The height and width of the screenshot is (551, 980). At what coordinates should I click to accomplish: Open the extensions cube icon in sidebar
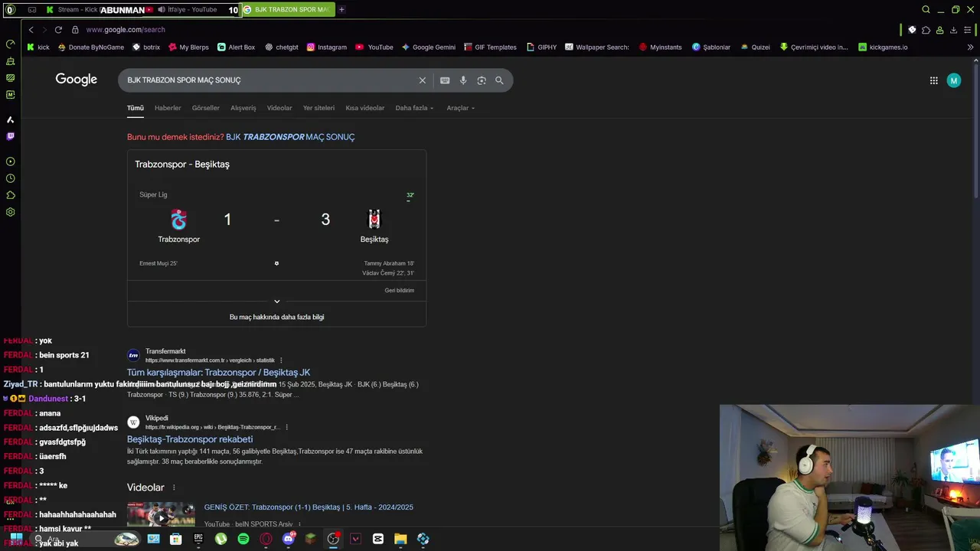point(10,195)
